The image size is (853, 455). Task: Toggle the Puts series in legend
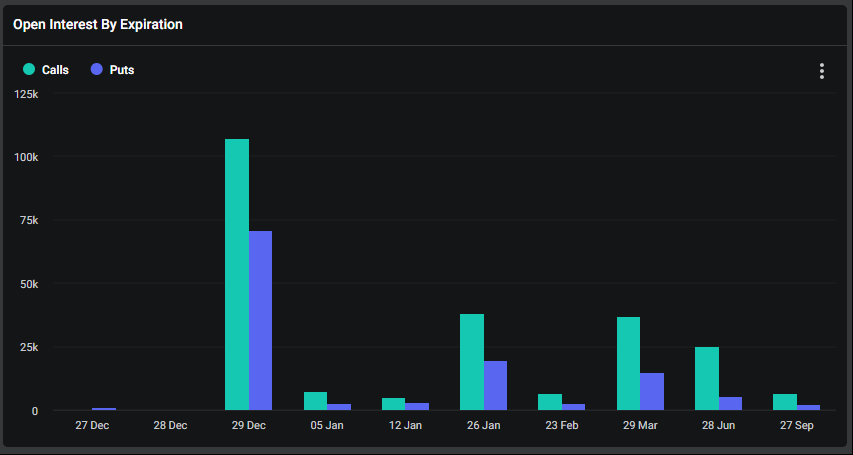pos(113,70)
